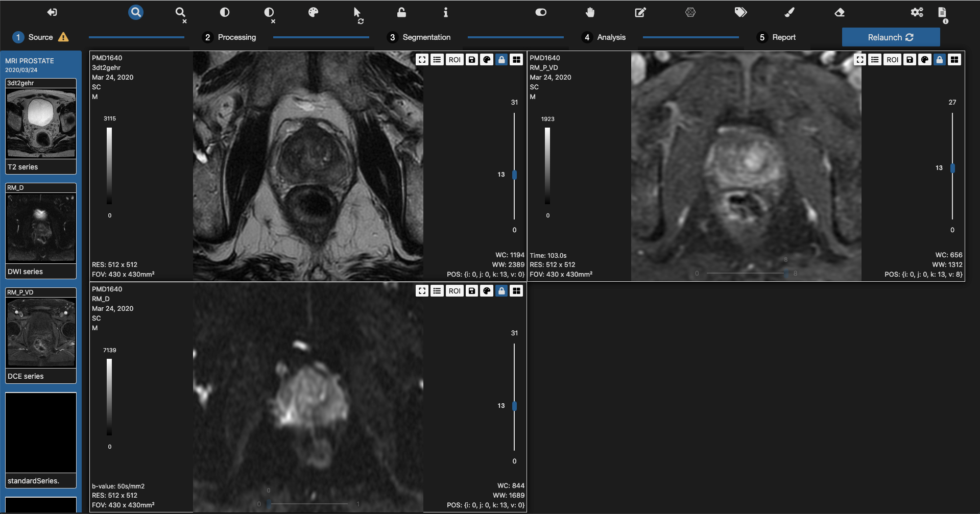The image size is (980, 514).
Task: Open the list menu in 3dt2gehr viewport
Action: [x=437, y=60]
